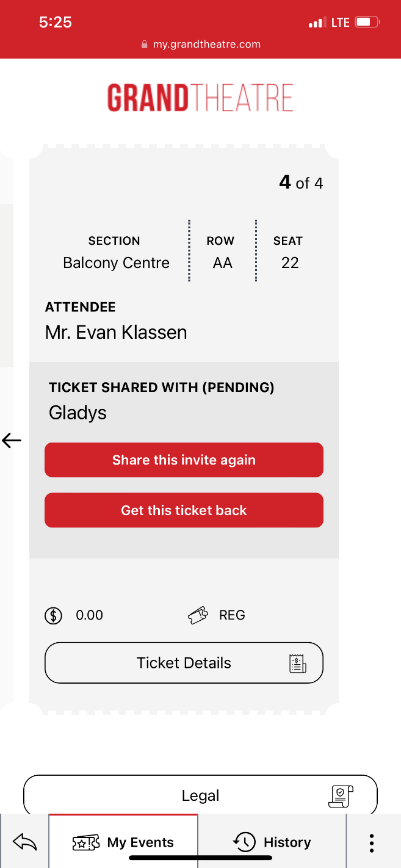The height and width of the screenshot is (868, 401).
Task: Open the Legal section
Action: click(x=200, y=795)
